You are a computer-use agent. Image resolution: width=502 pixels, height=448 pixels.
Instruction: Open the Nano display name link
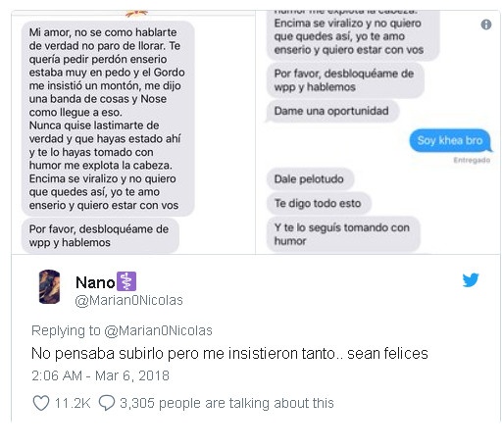click(95, 282)
